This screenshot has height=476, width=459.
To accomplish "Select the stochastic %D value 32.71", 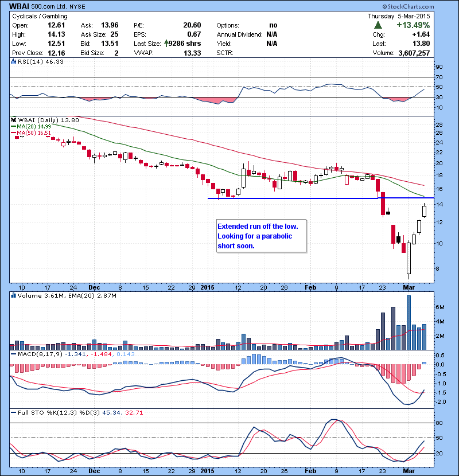I will (x=134, y=412).
